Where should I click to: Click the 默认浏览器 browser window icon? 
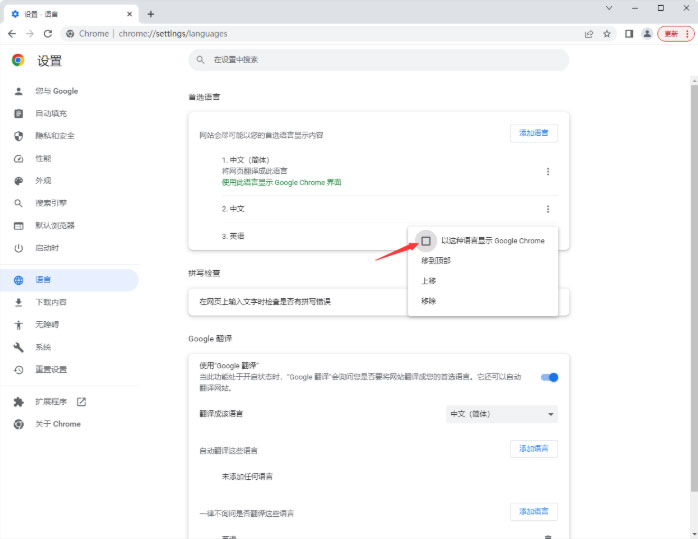19,226
